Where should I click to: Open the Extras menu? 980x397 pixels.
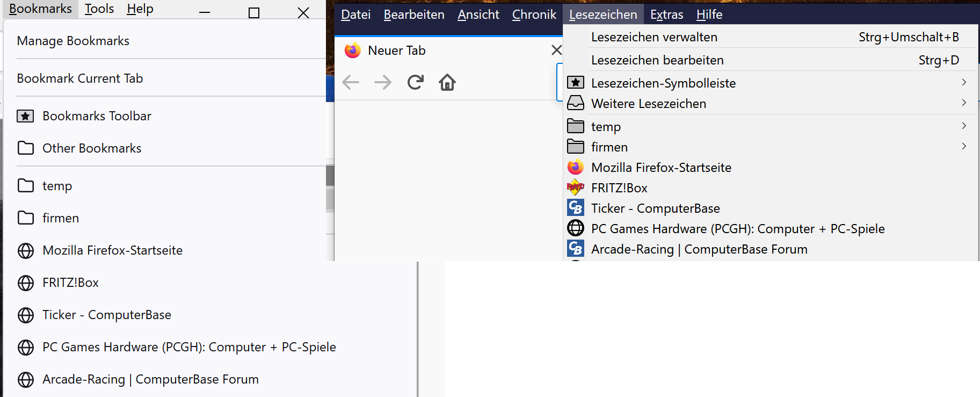666,15
